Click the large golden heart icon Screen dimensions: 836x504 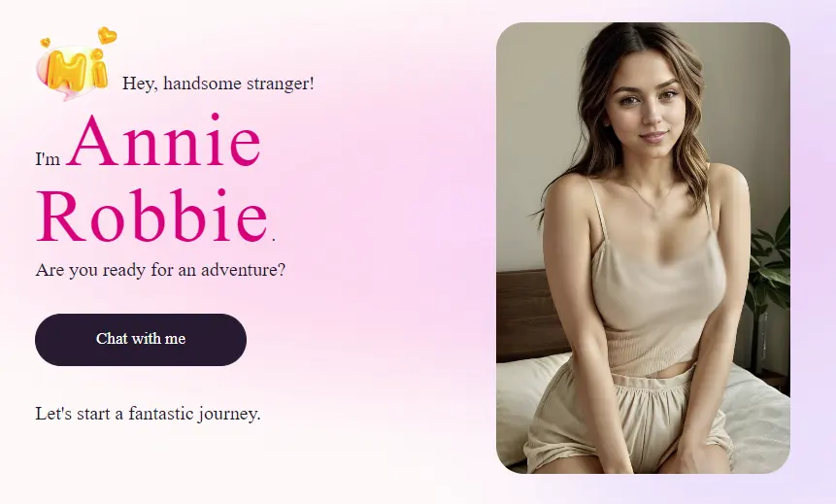coord(107,36)
